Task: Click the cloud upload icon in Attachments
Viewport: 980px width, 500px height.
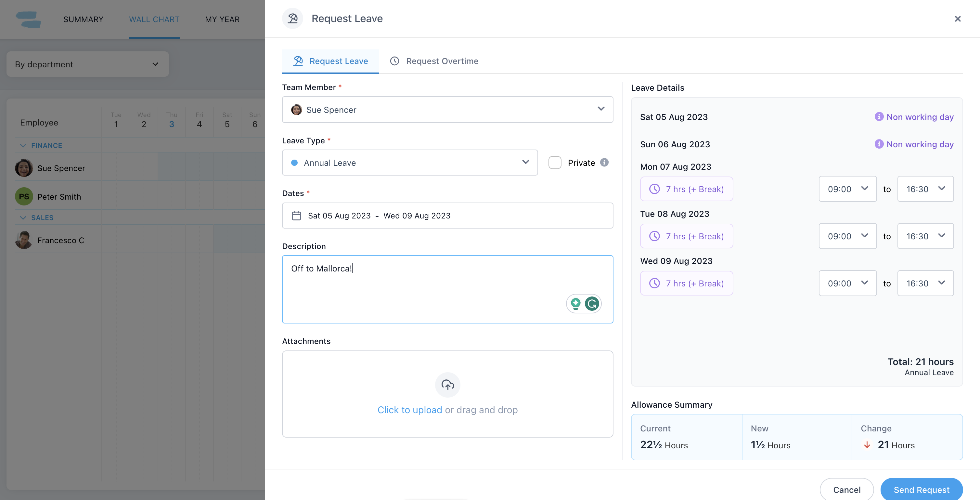Action: 447,385
